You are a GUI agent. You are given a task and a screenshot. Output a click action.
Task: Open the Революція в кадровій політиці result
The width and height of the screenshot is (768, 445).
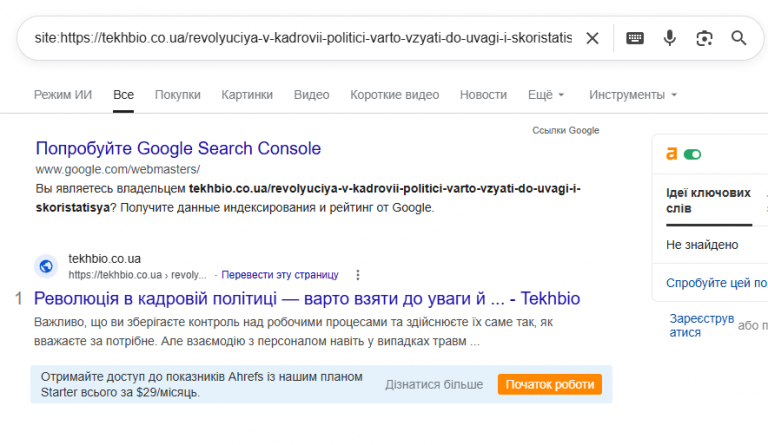tap(307, 299)
